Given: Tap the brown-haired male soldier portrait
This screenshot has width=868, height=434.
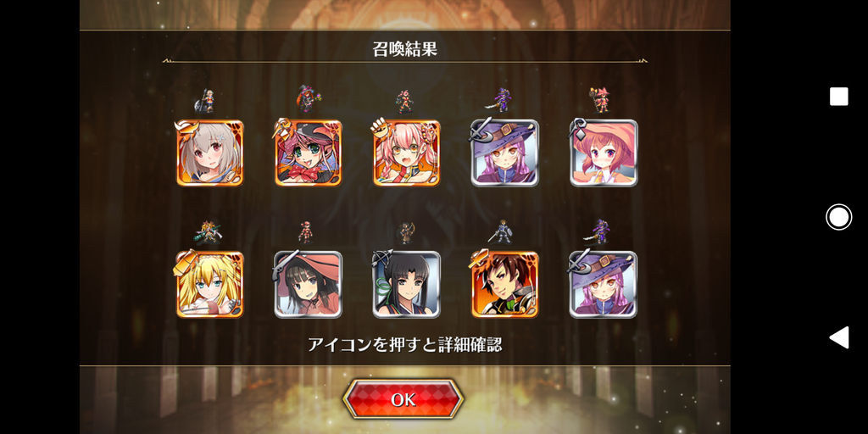Looking at the screenshot, I should (505, 285).
